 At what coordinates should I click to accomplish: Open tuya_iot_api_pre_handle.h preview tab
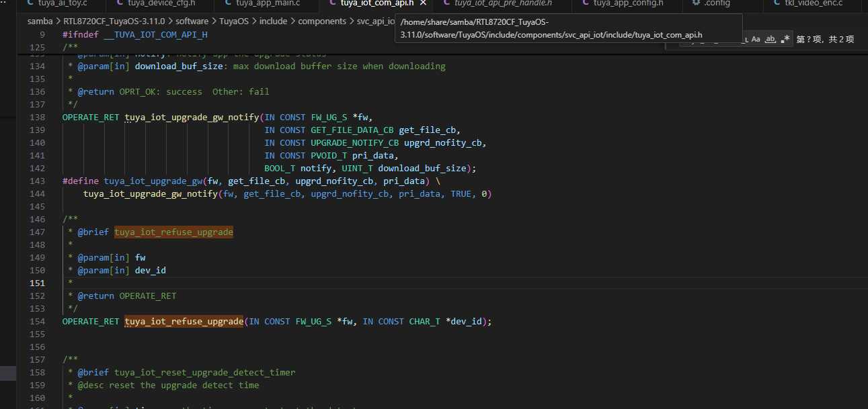click(502, 3)
